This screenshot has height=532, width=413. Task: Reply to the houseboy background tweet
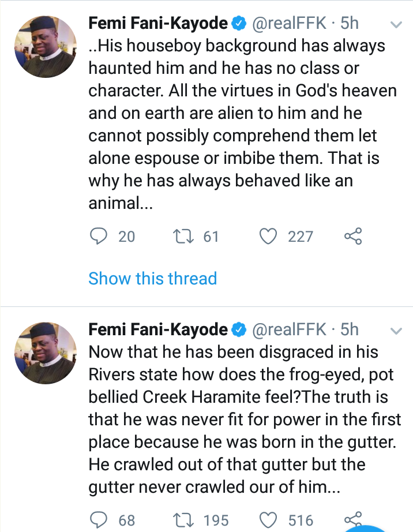100,236
